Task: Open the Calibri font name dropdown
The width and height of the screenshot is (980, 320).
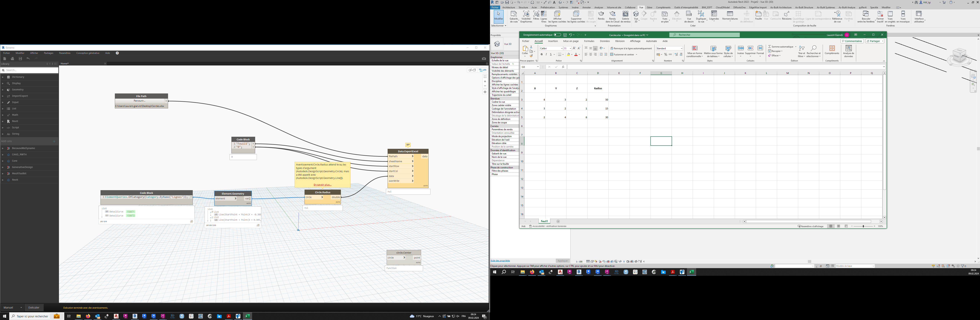Action: pyautogui.click(x=562, y=48)
